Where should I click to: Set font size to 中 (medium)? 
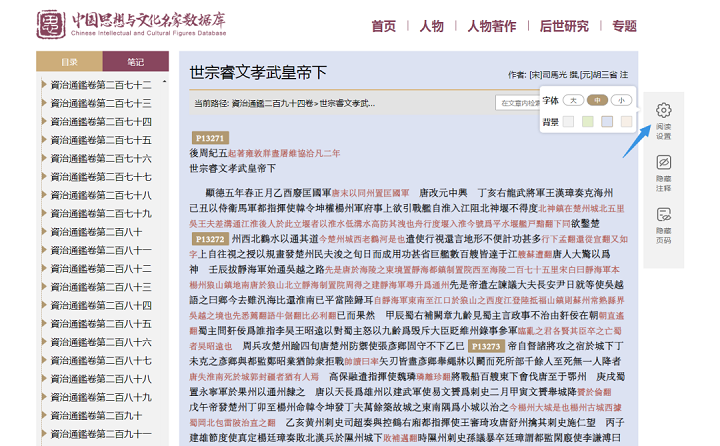pos(597,100)
